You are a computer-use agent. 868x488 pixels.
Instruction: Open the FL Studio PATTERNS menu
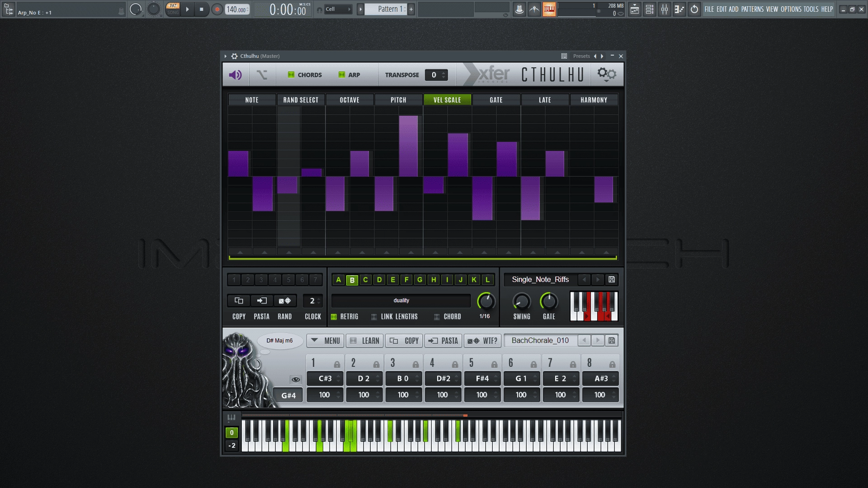click(752, 9)
